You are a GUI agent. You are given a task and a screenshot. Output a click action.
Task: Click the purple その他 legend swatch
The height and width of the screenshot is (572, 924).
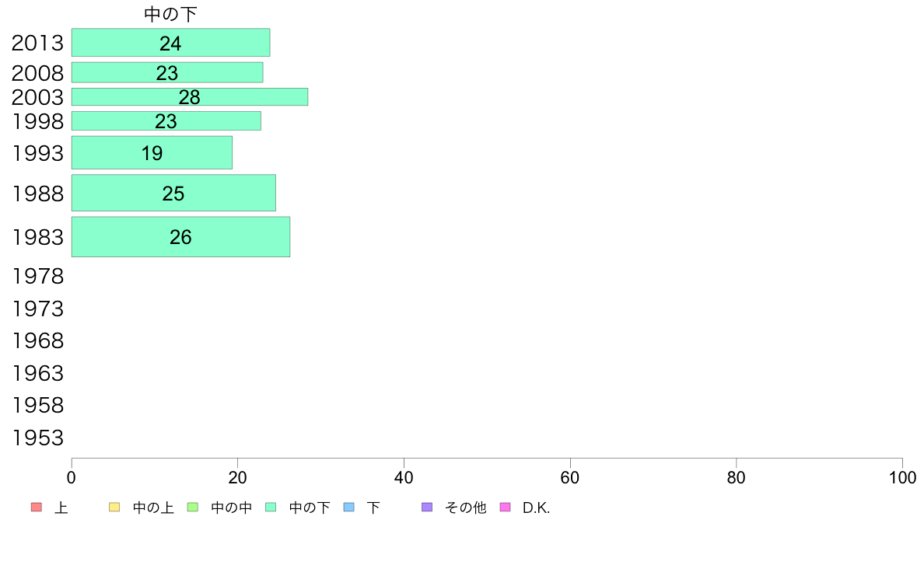[x=427, y=507]
